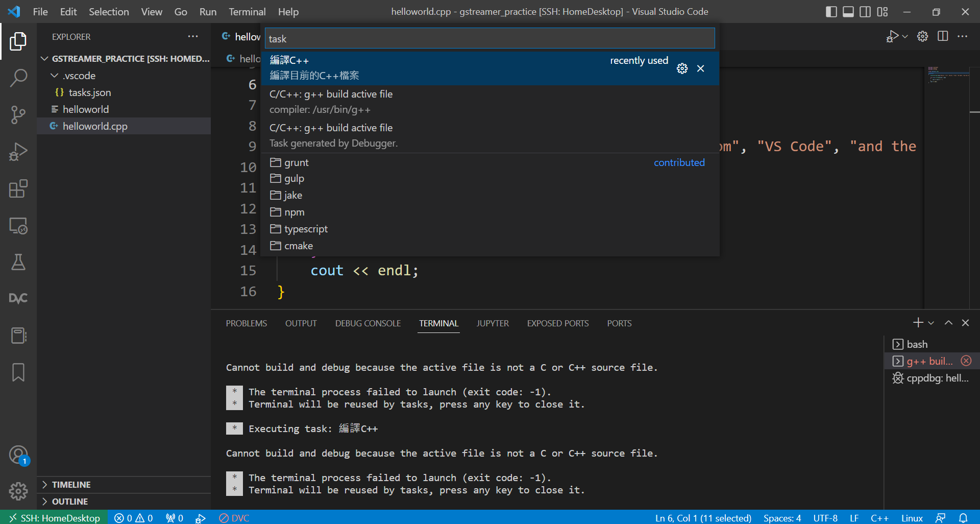Open tasks.json in Explorer

124,92
